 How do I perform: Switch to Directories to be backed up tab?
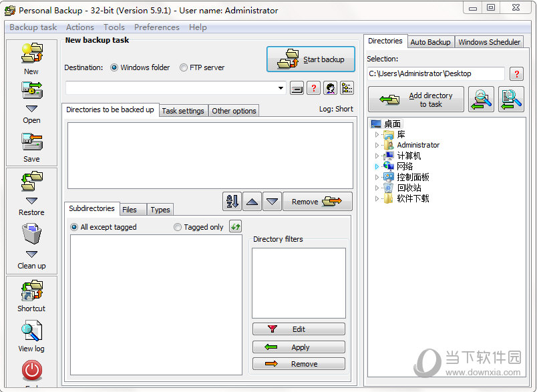[110, 110]
